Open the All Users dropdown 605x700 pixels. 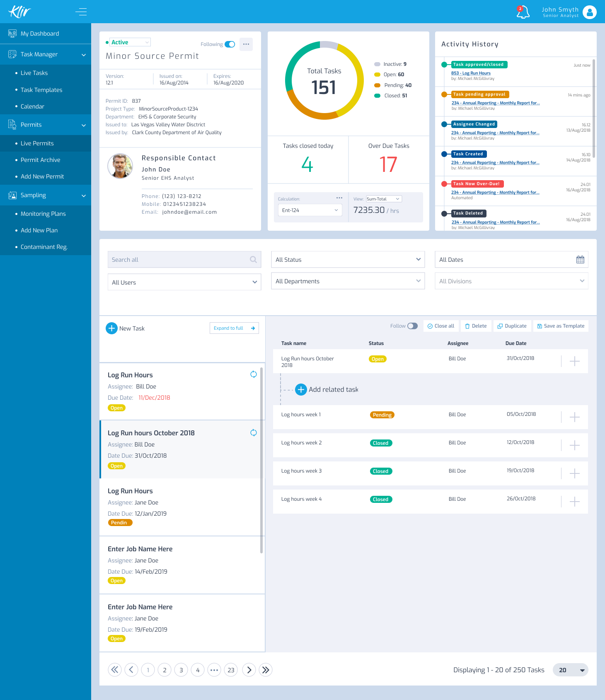click(184, 282)
